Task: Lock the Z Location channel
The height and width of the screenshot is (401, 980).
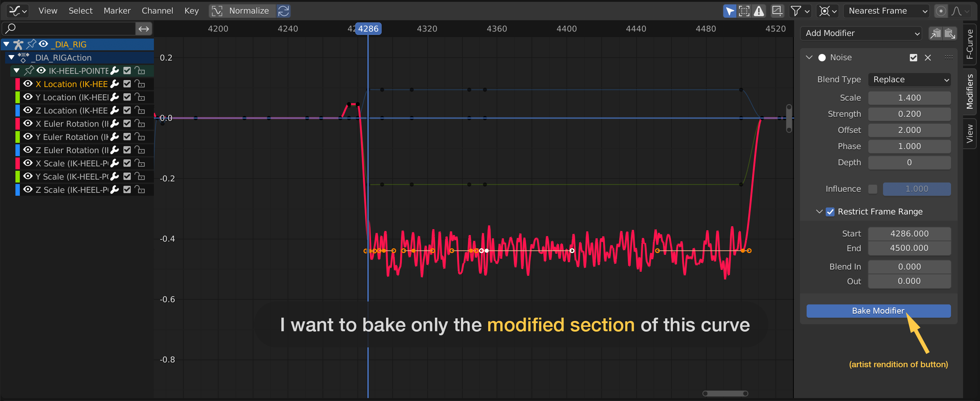Action: tap(140, 111)
